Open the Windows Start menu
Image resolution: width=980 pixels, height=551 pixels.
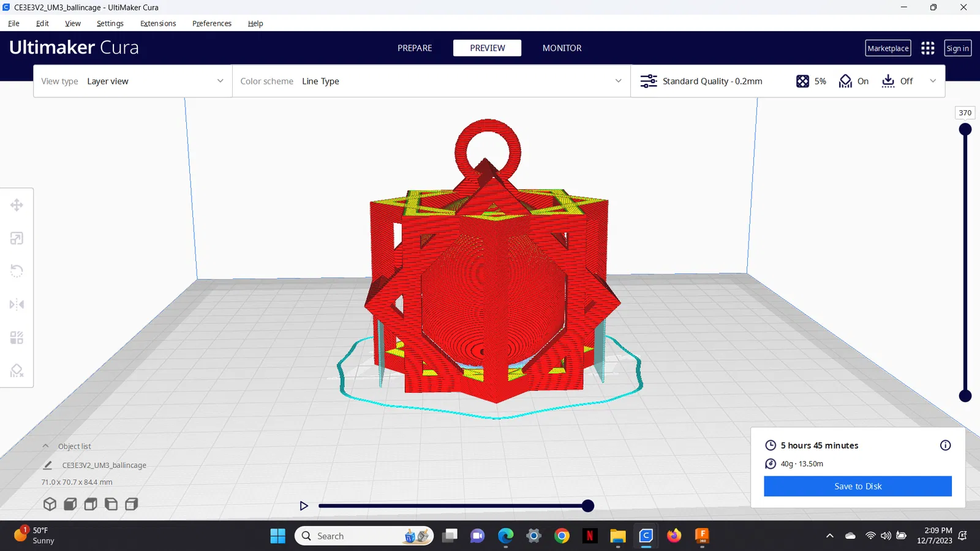[x=277, y=536]
